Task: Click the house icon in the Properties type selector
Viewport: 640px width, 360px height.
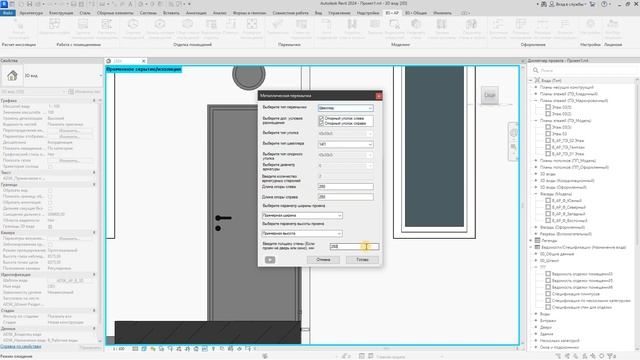Action: tap(12, 76)
